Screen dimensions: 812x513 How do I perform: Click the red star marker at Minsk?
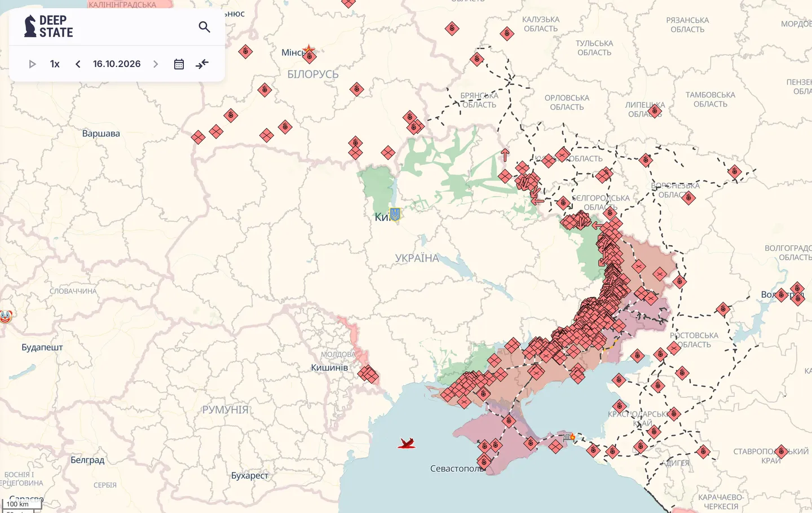pos(309,50)
